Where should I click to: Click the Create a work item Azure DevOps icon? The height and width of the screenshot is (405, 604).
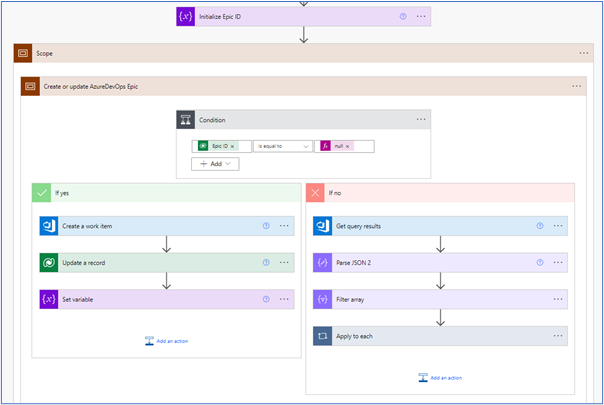[49, 226]
